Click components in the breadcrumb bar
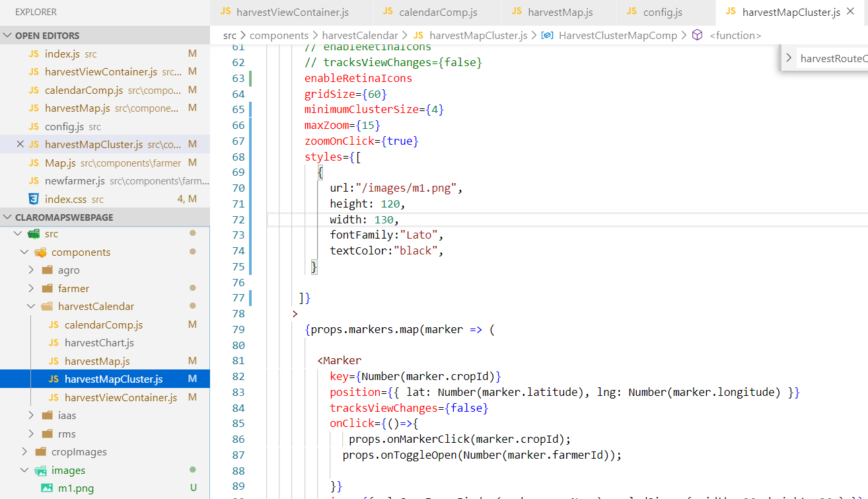Screen dimensions: 868x499 (279, 35)
